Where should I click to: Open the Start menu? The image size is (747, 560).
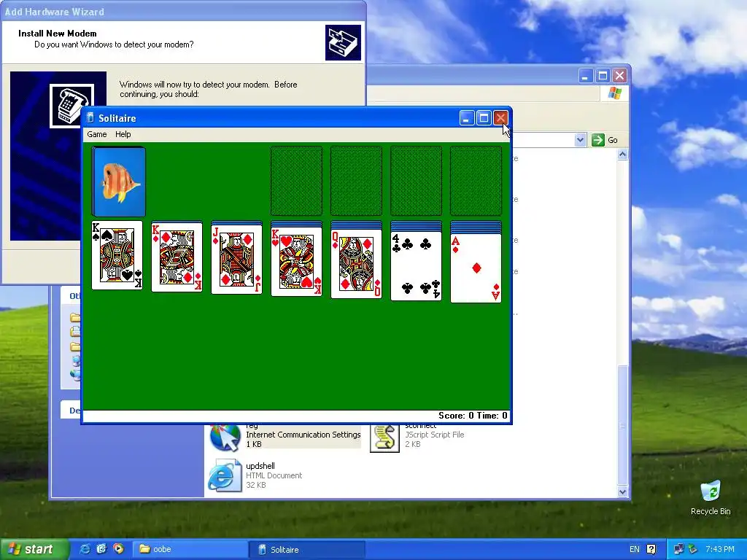pos(34,550)
